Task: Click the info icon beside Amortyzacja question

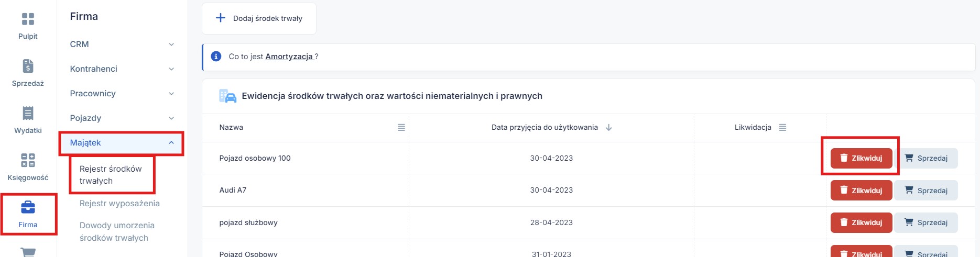Action: click(x=216, y=57)
